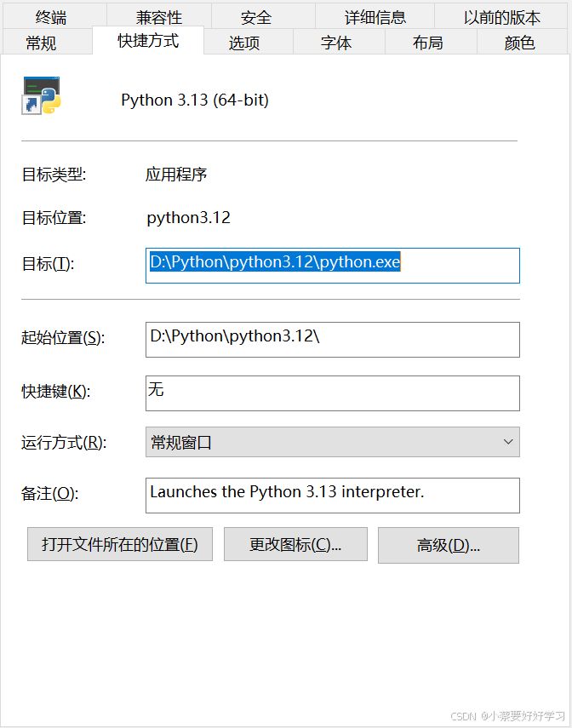
Task: Click the 起始位置 input field
Action: (x=332, y=339)
